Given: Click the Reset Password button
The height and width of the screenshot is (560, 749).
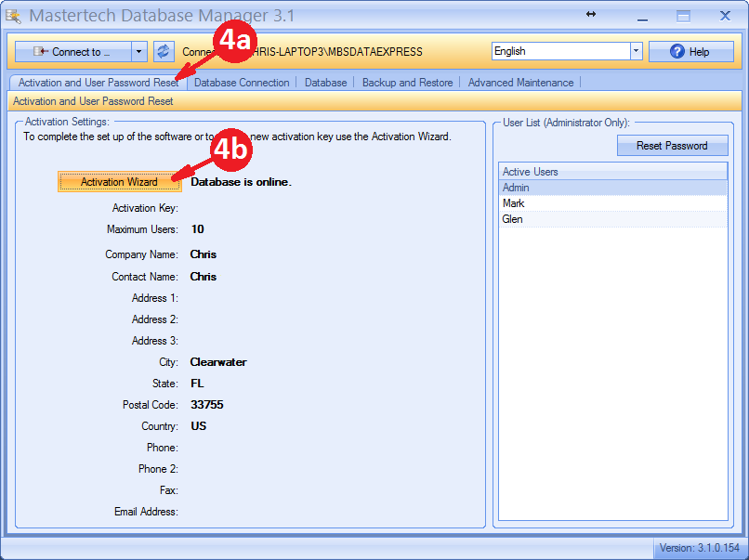Looking at the screenshot, I should [672, 146].
